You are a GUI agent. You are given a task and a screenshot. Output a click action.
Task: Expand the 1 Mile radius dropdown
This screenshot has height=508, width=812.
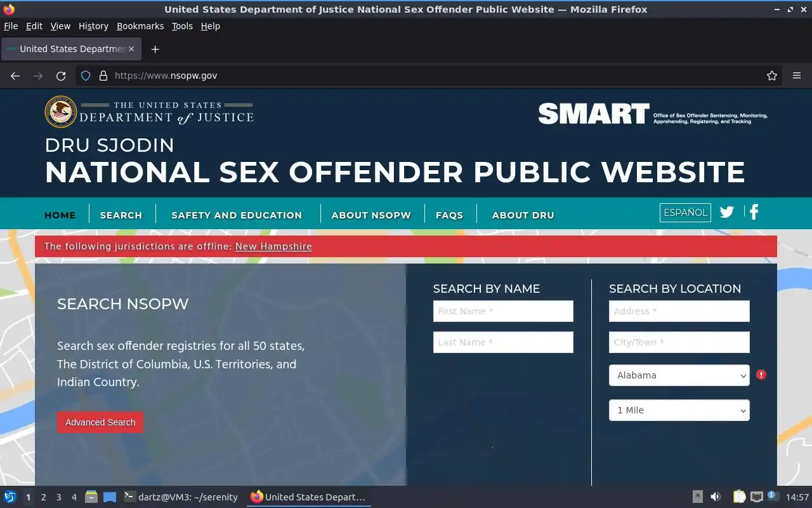(x=679, y=410)
